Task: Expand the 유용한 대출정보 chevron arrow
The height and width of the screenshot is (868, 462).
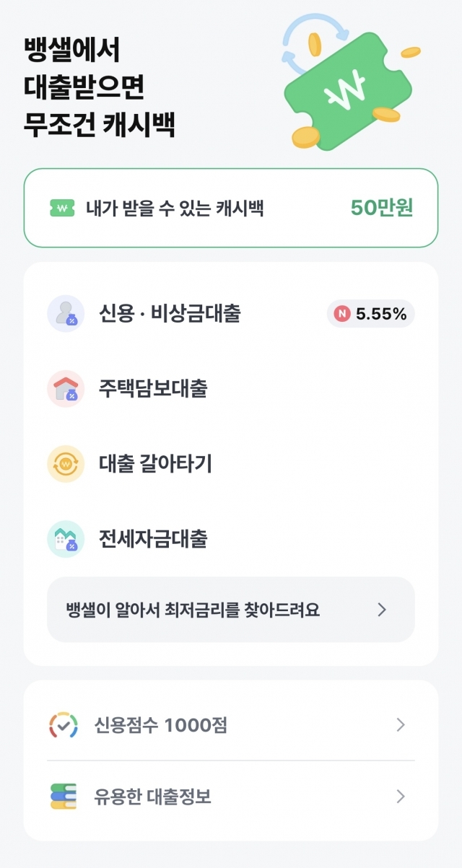Action: (401, 797)
